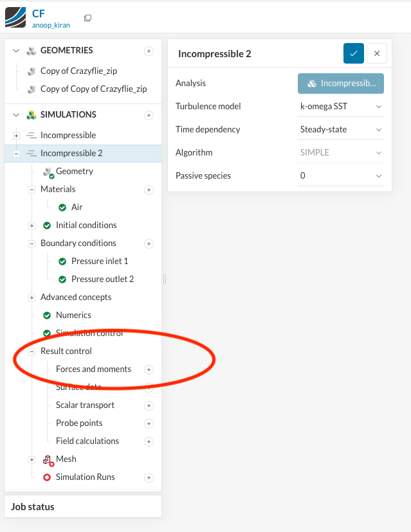
Task: Add a boundary condition with plus icon
Action: tap(149, 244)
